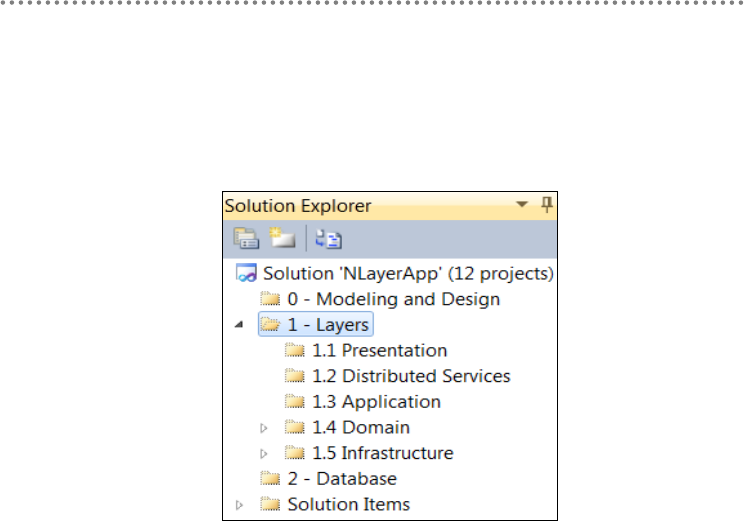Select '1.2 Distributed Services' text

411,376
